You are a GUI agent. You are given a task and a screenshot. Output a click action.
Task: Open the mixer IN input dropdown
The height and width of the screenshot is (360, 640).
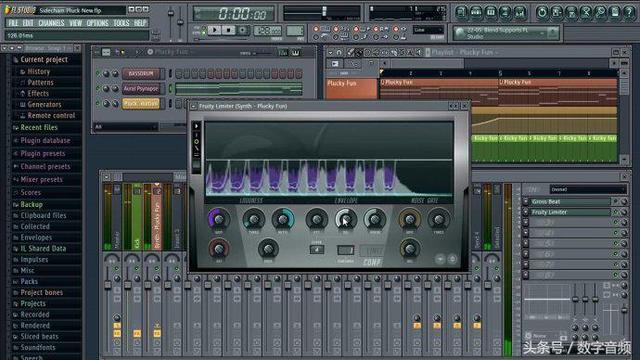587,189
